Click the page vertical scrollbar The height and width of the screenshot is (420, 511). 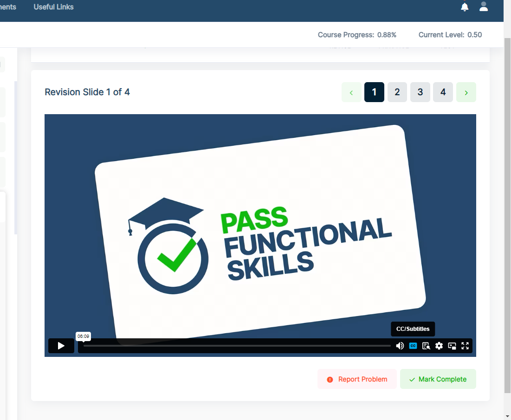[x=507, y=215]
